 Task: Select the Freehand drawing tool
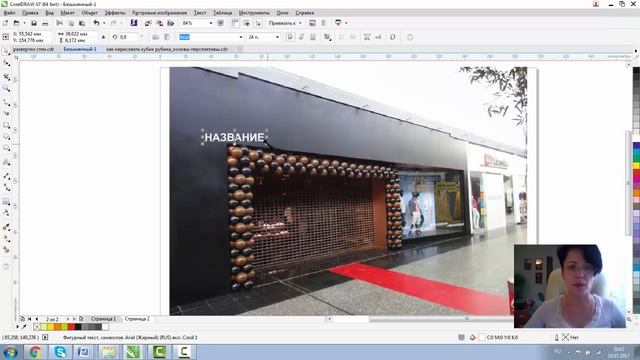[6, 102]
